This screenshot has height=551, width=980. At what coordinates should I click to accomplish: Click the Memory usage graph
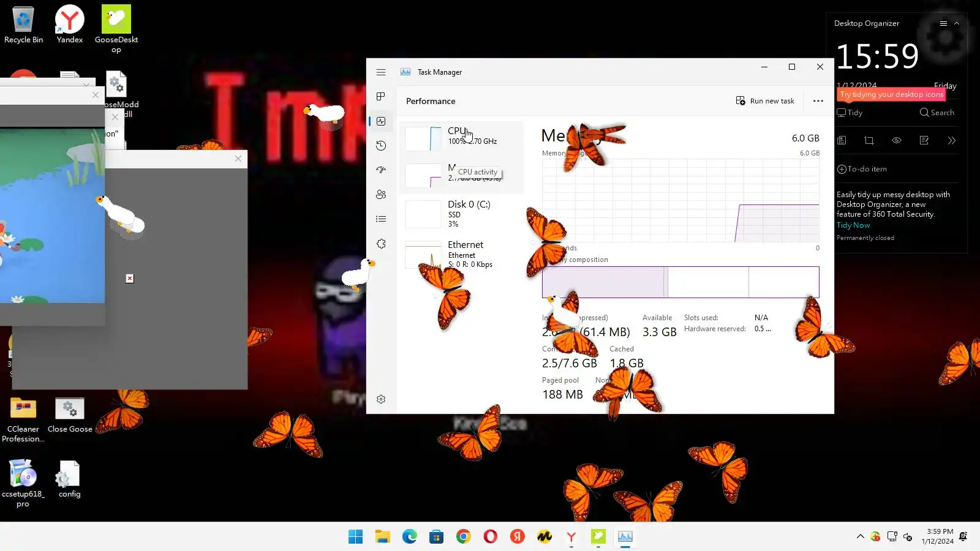[x=680, y=201]
